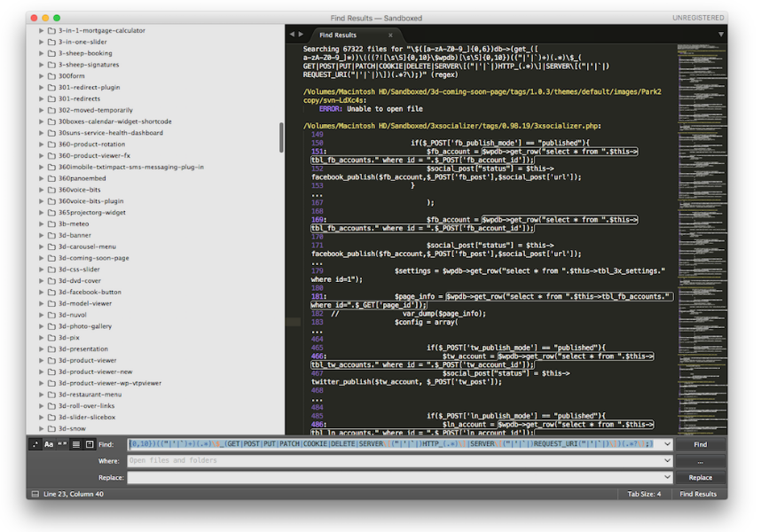Change Find Results syntax in status bar
This screenshot has width=769, height=532.
pyautogui.click(x=698, y=494)
